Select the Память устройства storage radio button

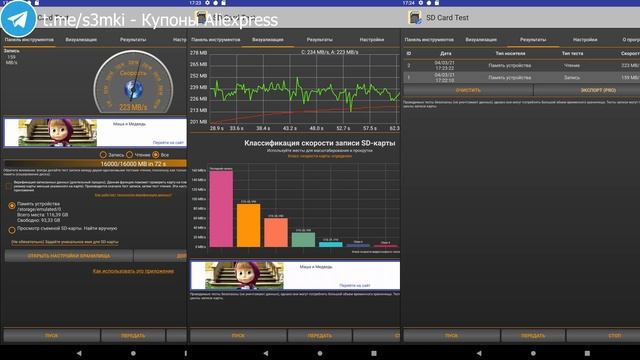tap(12, 206)
